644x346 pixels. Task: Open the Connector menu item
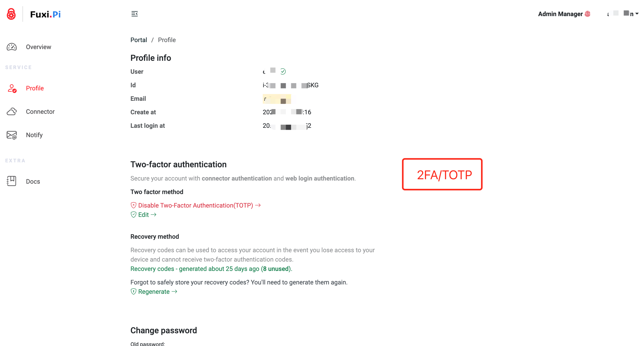tap(40, 112)
